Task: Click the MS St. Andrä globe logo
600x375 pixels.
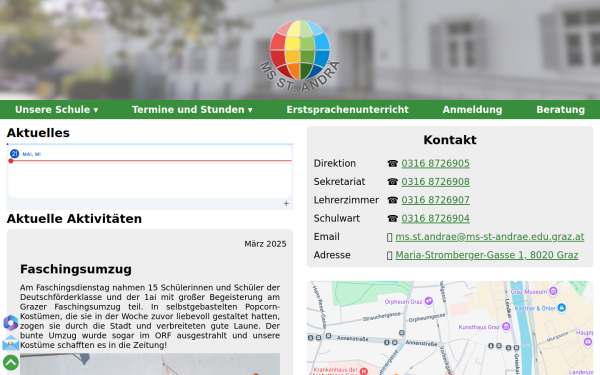Action: click(300, 56)
